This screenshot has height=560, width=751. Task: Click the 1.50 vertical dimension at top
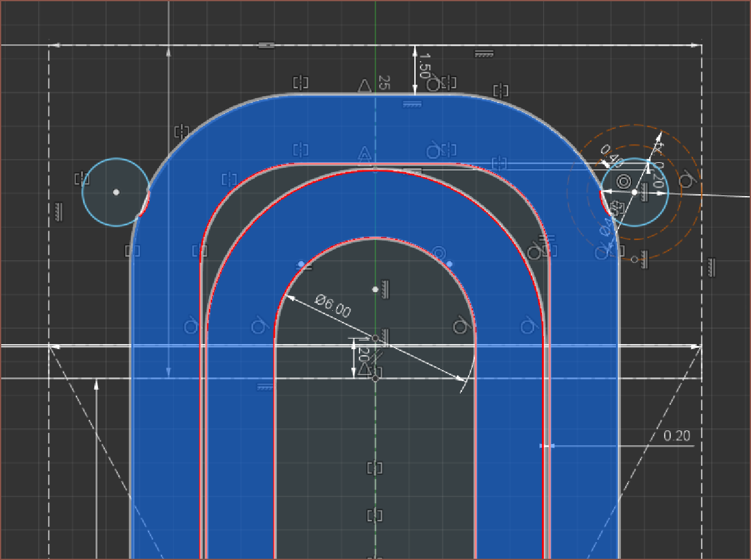click(424, 65)
